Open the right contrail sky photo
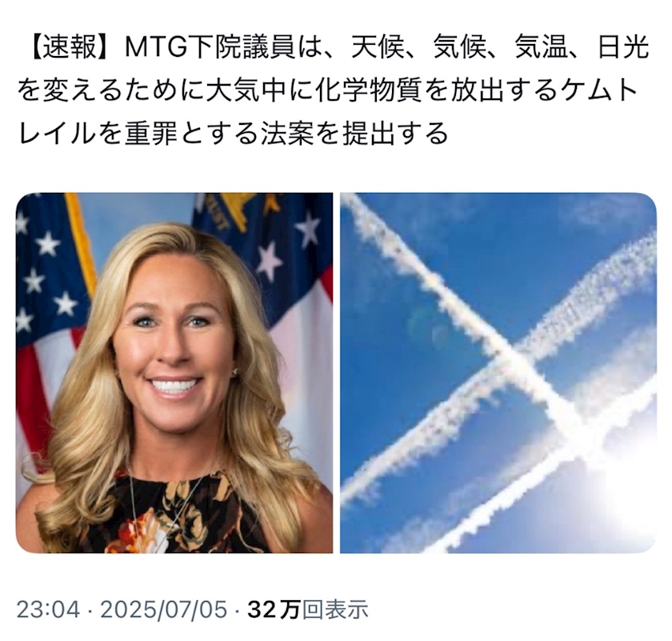The image size is (672, 641). click(x=498, y=373)
